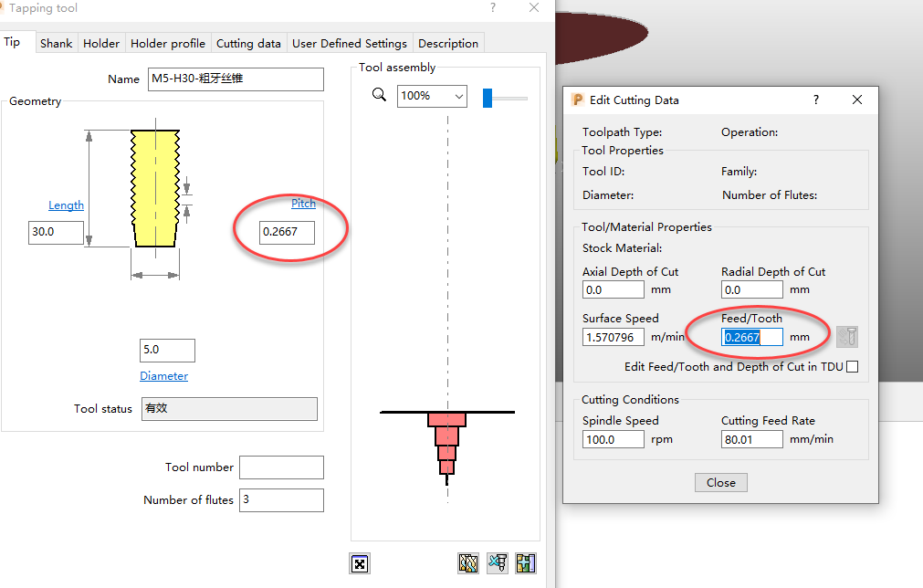Fit the tool assembly view to window
Image resolution: width=923 pixels, height=588 pixels.
click(360, 563)
